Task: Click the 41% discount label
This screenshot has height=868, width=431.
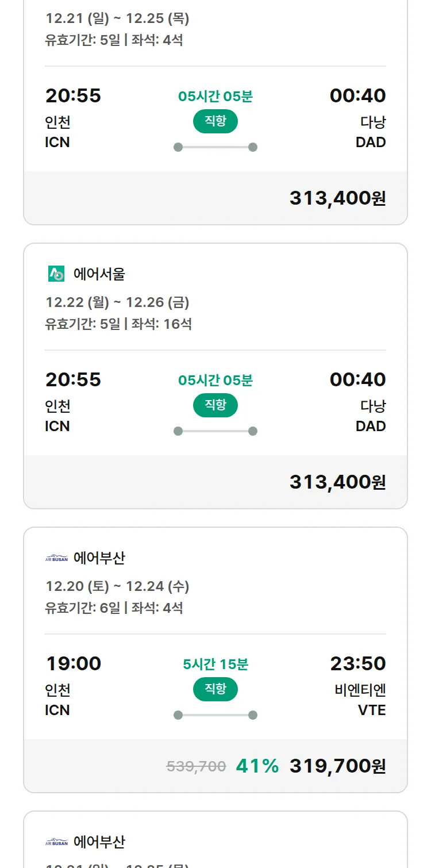Action: 257,766
